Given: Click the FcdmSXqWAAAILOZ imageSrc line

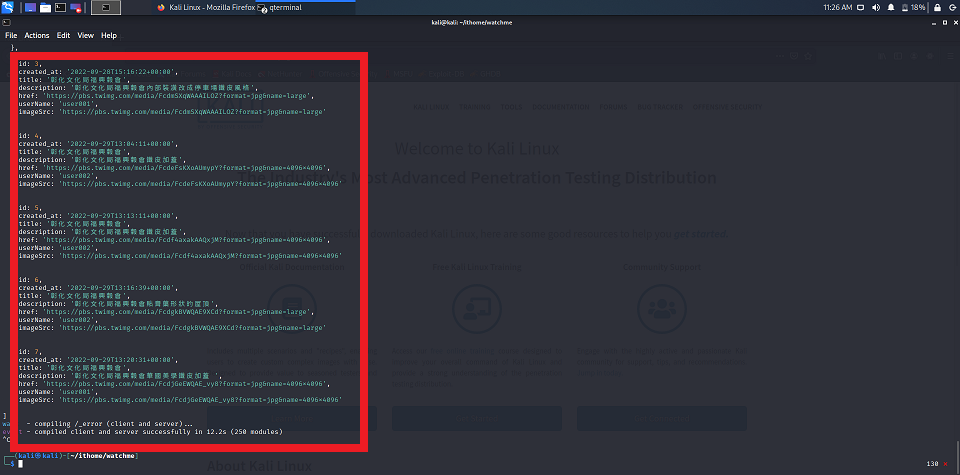Looking at the screenshot, I should click(x=171, y=112).
